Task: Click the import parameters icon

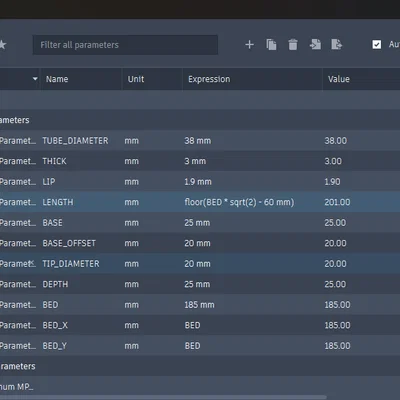Action: [315, 44]
